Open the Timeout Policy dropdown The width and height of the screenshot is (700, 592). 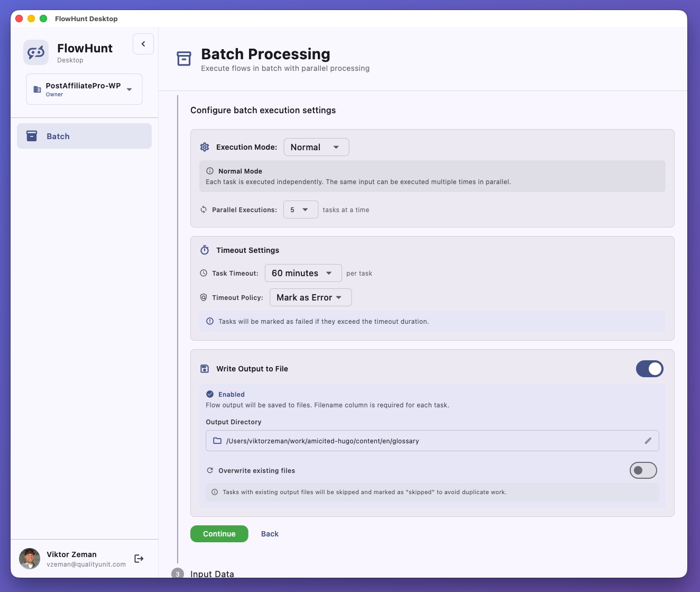310,297
